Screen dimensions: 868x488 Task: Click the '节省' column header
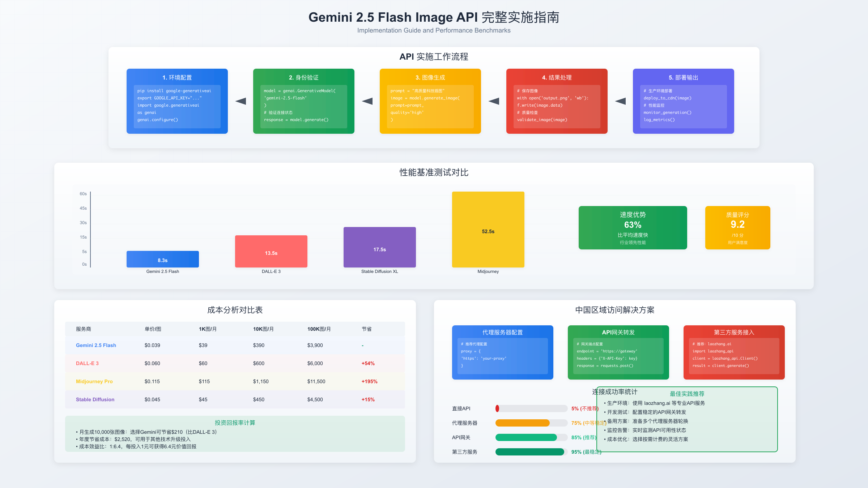[x=367, y=329]
